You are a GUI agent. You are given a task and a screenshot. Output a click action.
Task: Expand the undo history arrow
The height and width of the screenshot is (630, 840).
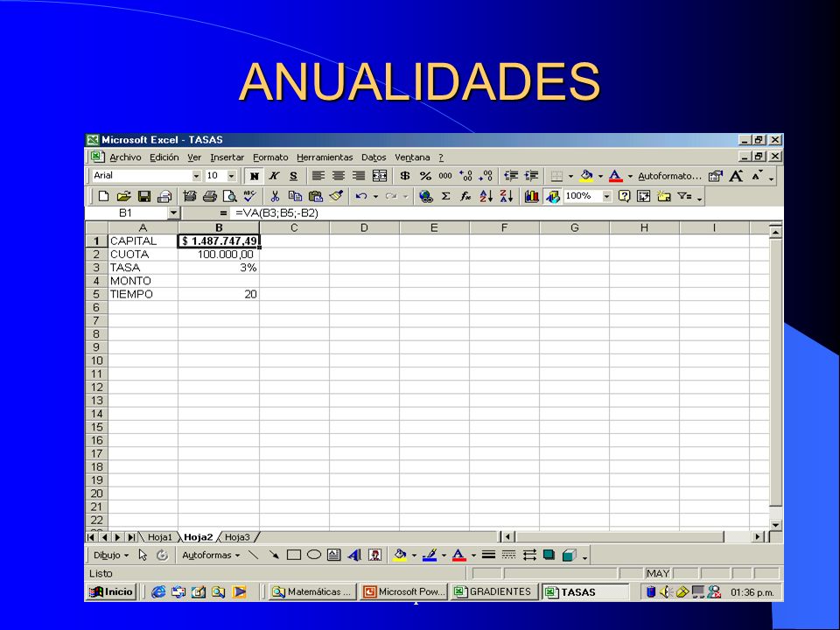coord(375,196)
